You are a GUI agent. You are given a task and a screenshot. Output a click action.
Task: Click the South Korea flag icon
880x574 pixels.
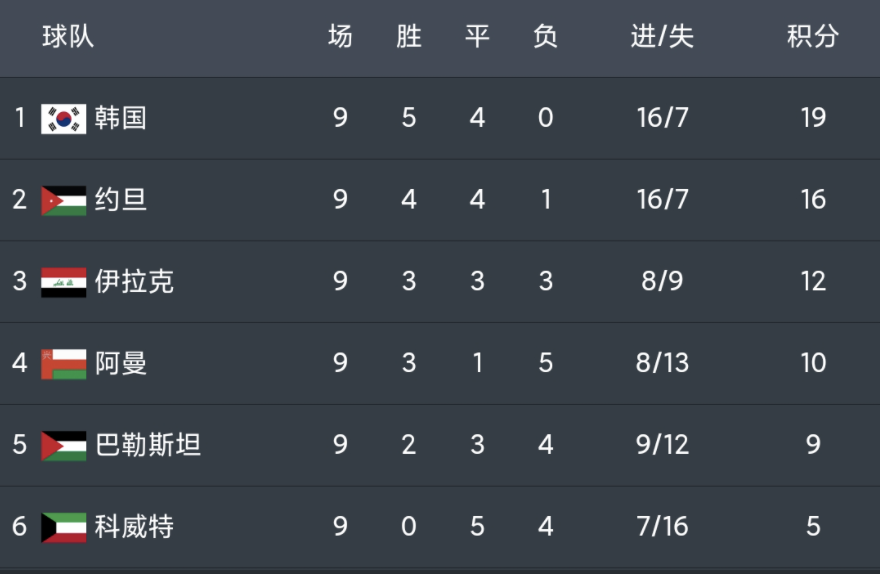[x=64, y=119]
